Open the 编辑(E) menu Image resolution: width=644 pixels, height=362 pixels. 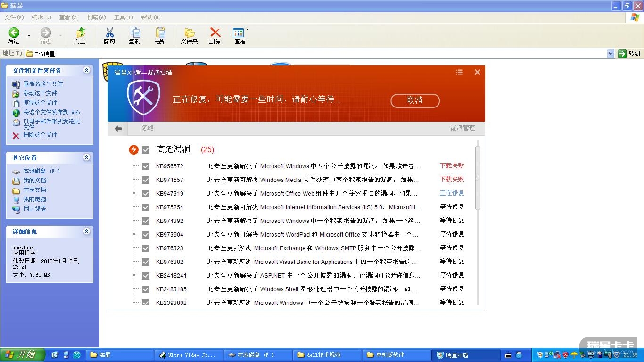[41, 17]
